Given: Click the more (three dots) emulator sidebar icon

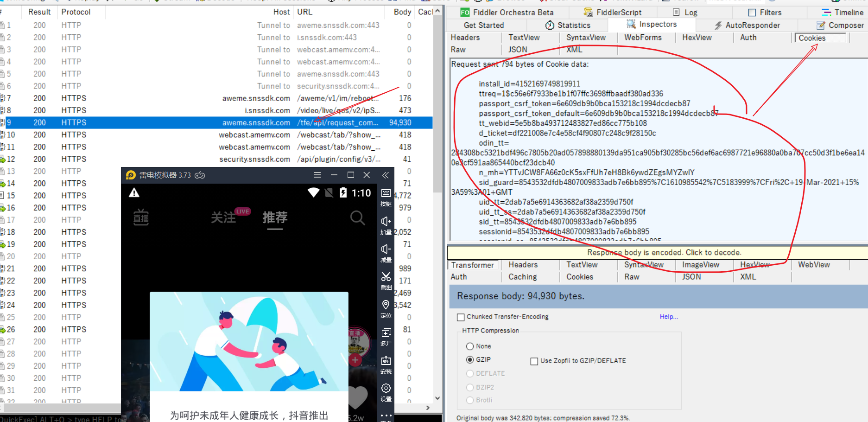Looking at the screenshot, I should coord(386,416).
